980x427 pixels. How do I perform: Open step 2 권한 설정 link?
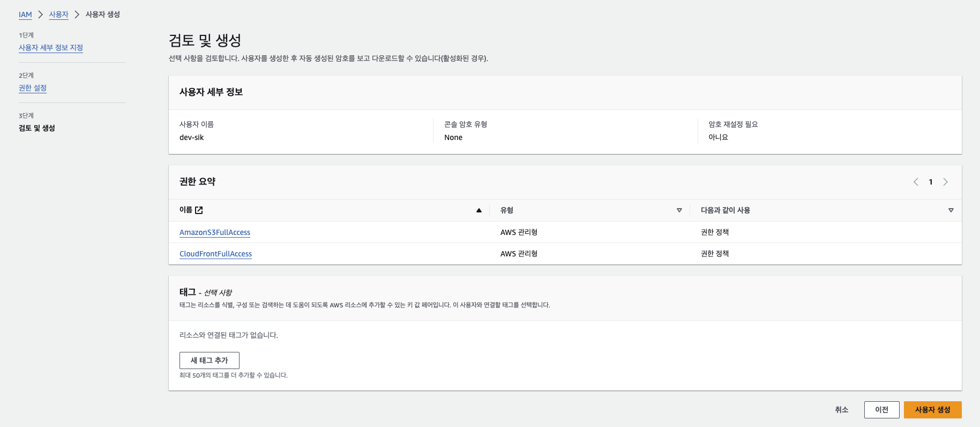pos(33,88)
